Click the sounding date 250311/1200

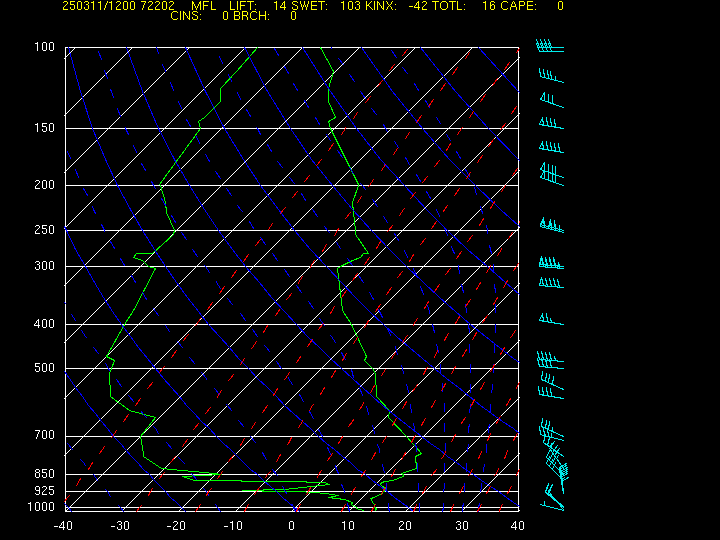[x=97, y=6]
